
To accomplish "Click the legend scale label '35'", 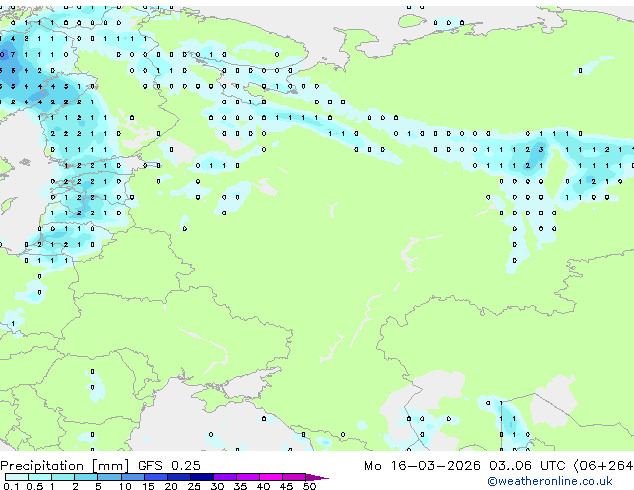I will pyautogui.click(x=240, y=486).
